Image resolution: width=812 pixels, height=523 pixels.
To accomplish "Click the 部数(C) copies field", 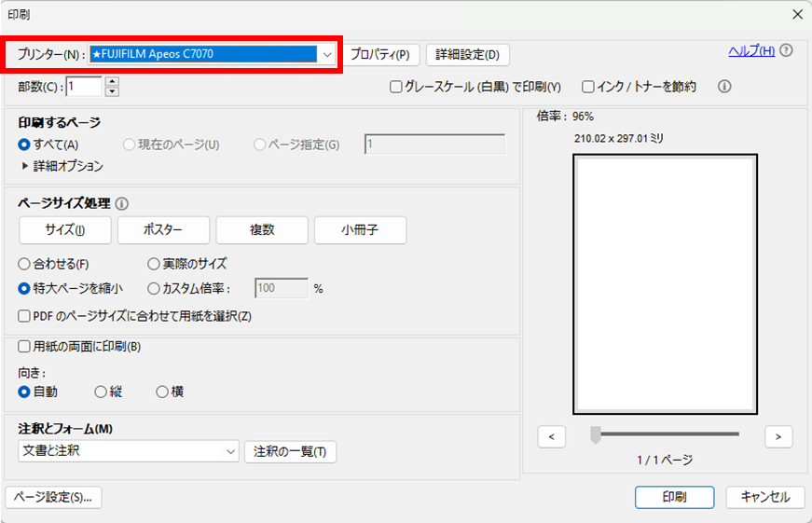I will 84,87.
